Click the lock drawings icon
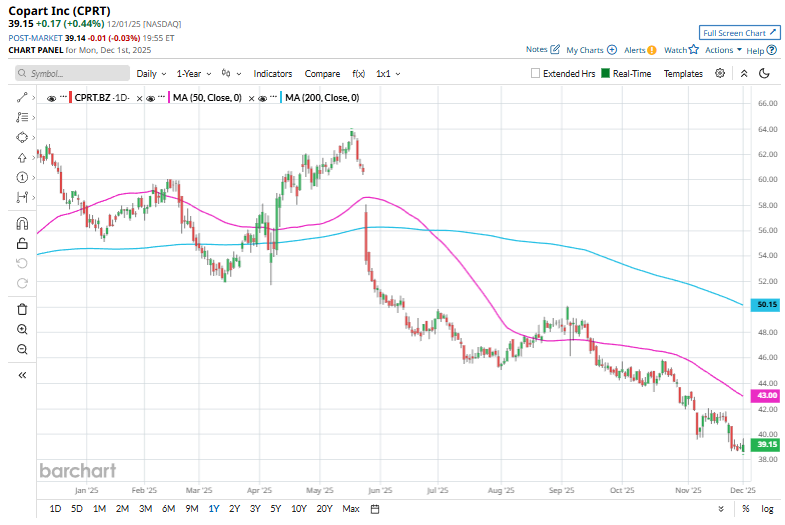 point(22,243)
